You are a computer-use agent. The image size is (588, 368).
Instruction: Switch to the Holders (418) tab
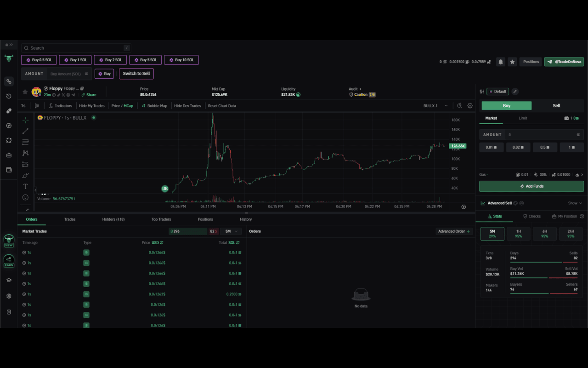coord(113,219)
